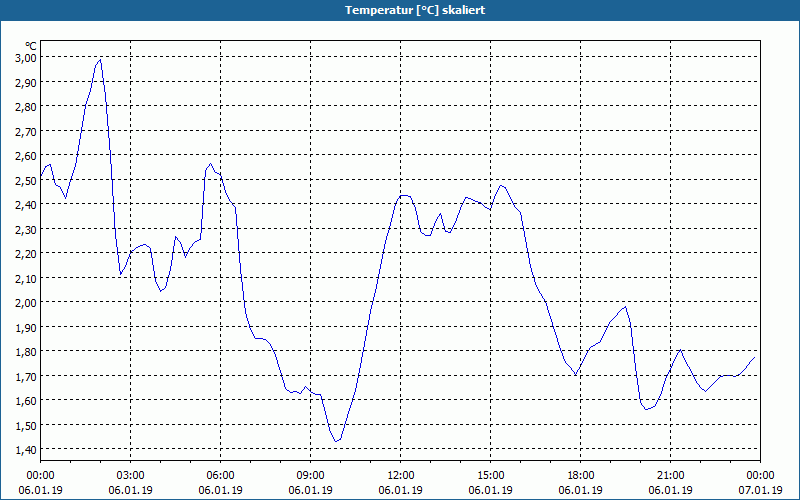Select the 15:00 time axis label

point(490,476)
